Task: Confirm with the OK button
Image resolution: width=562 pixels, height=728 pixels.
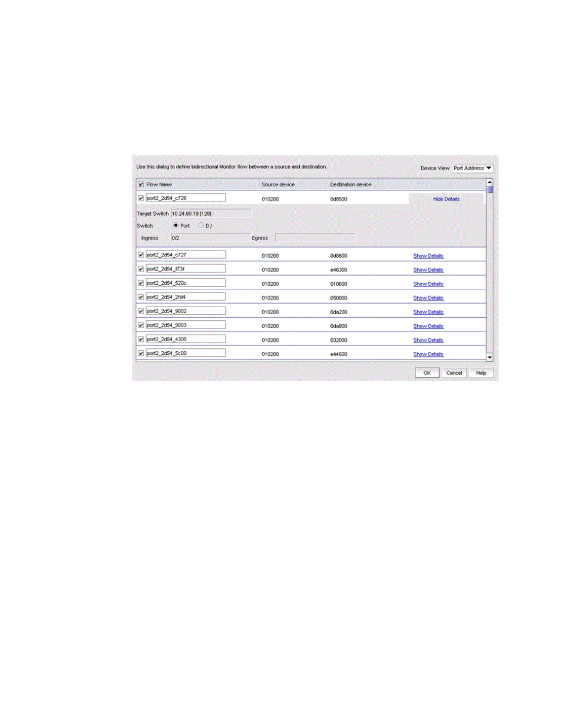Action: (427, 373)
